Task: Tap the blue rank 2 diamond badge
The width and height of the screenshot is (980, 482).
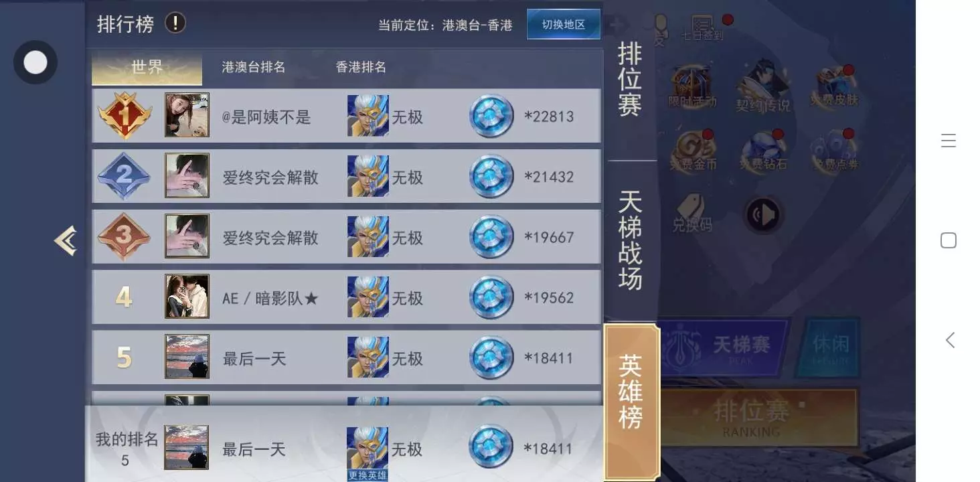Action: pyautogui.click(x=125, y=176)
